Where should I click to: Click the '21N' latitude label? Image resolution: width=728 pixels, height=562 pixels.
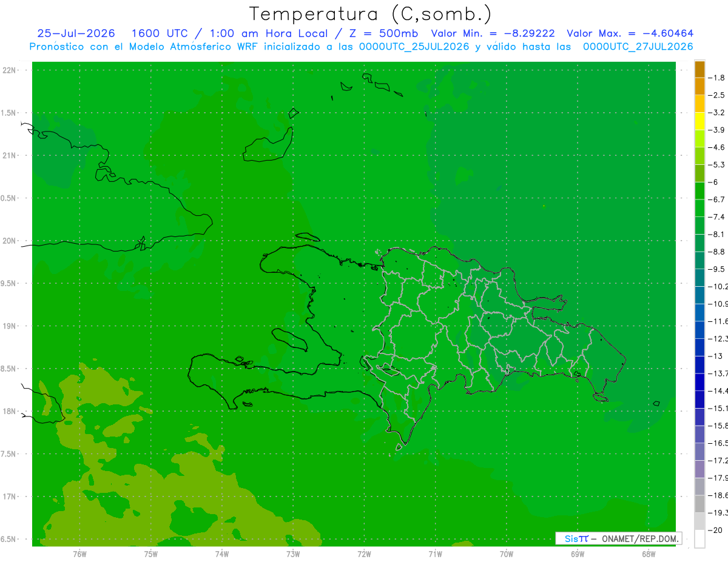point(8,156)
